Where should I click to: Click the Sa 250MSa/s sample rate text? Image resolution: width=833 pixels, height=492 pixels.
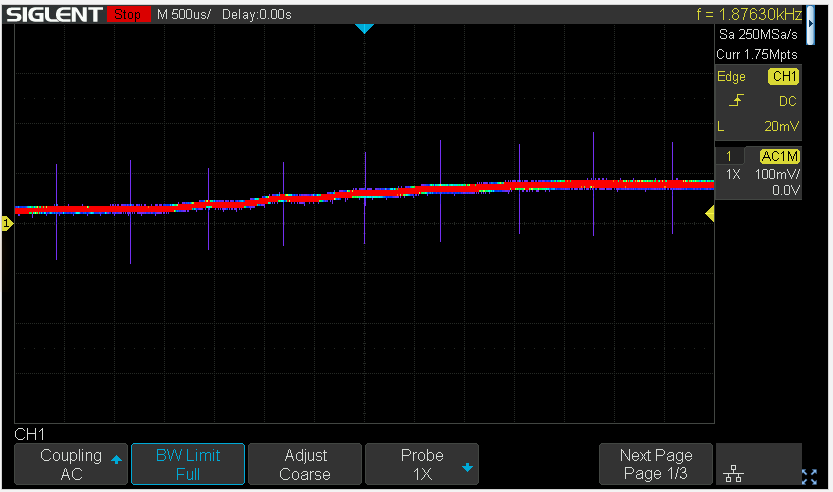click(x=758, y=35)
